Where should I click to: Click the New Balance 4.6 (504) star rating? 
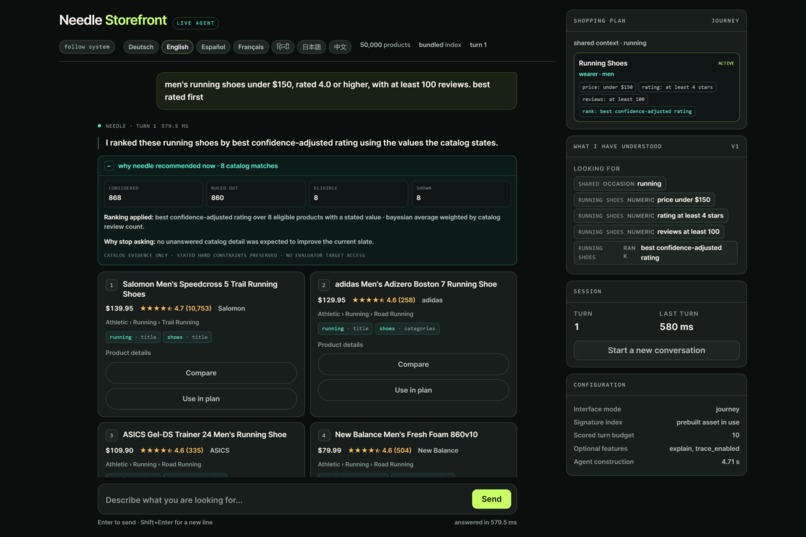click(380, 451)
